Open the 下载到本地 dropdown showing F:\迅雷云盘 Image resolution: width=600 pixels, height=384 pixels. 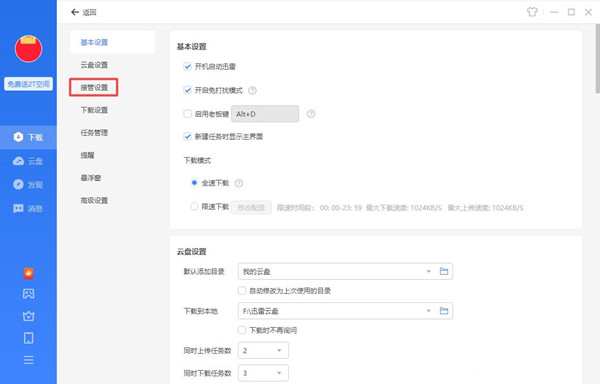(x=345, y=311)
